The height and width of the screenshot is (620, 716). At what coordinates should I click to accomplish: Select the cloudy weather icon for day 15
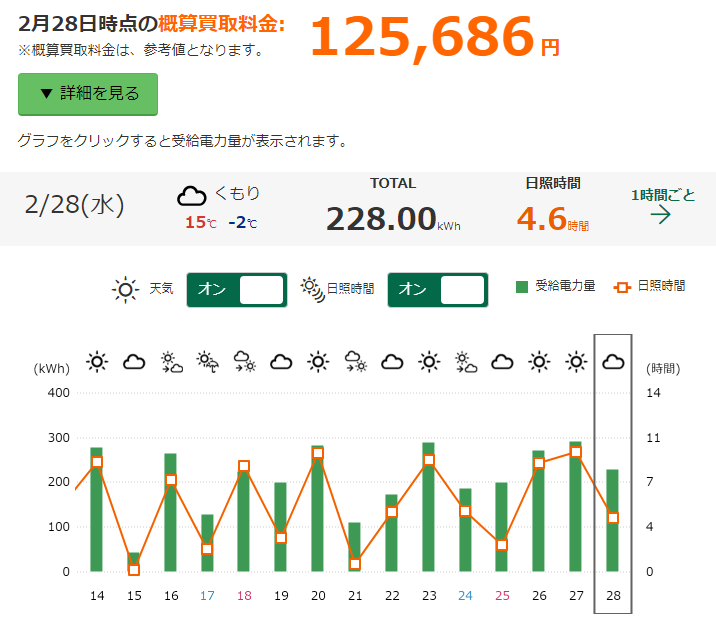pos(134,363)
